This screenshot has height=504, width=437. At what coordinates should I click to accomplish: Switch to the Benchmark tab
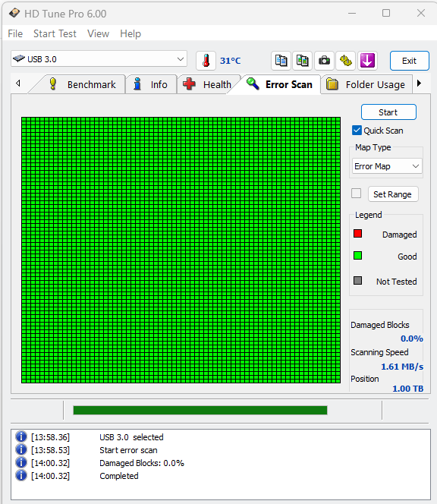click(x=82, y=84)
